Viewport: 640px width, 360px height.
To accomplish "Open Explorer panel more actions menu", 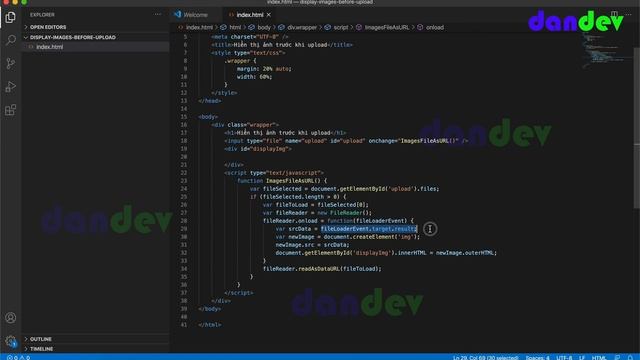I will (x=158, y=14).
